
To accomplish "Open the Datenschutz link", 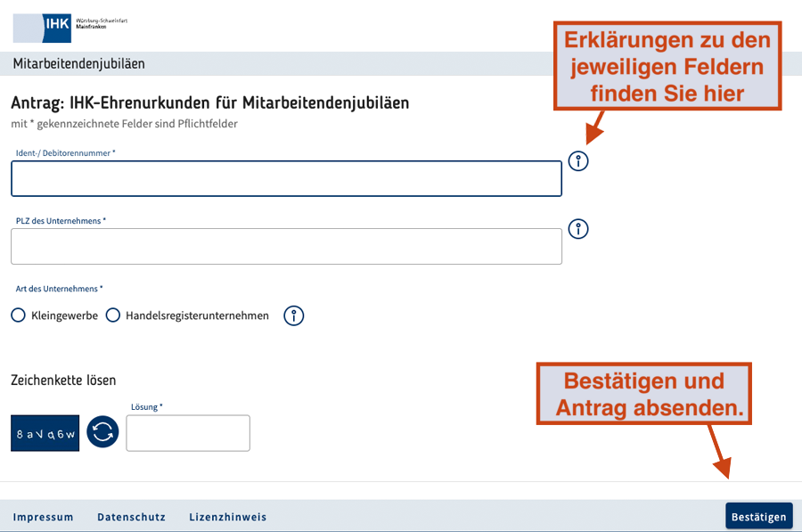I will 132,517.
